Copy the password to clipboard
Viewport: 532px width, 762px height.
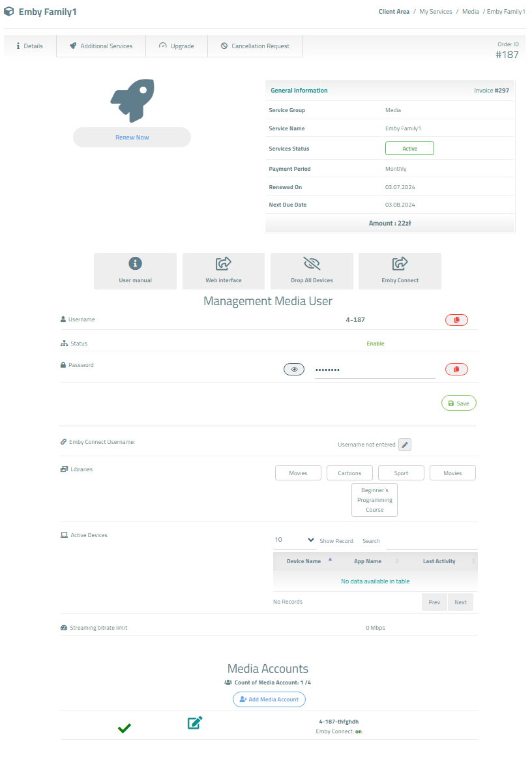tap(456, 370)
